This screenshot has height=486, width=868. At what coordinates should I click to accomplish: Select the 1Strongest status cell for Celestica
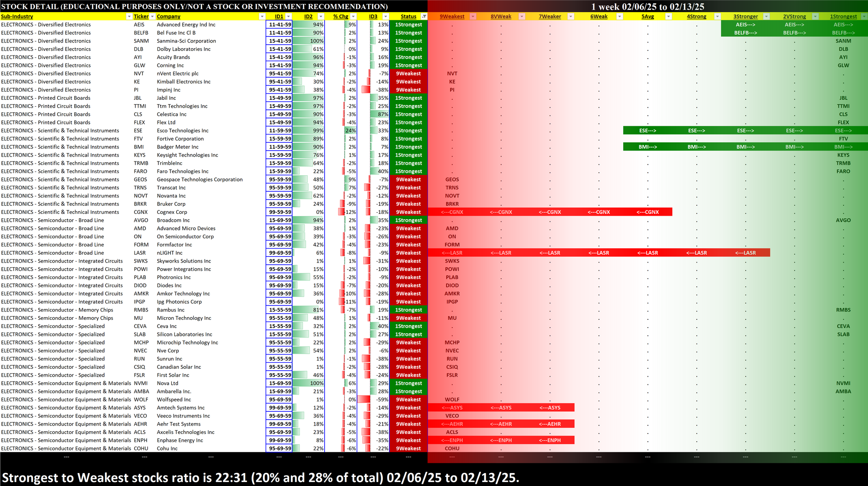tap(408, 115)
